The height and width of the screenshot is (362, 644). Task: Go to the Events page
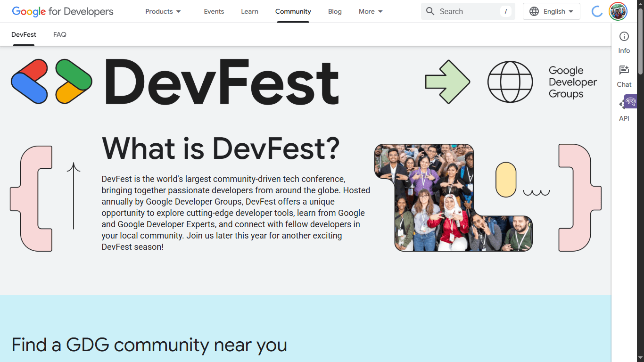click(x=214, y=11)
